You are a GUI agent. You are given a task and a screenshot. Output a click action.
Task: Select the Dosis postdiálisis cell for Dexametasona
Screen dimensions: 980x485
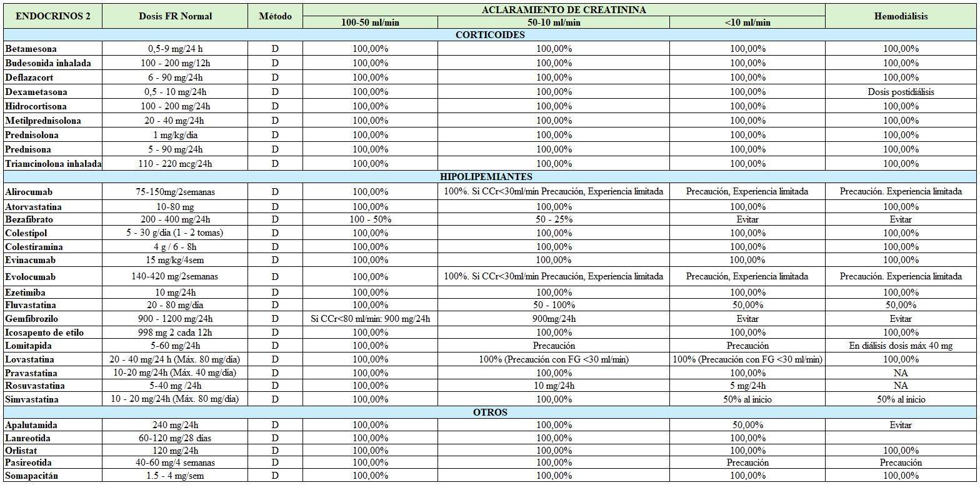tap(901, 92)
